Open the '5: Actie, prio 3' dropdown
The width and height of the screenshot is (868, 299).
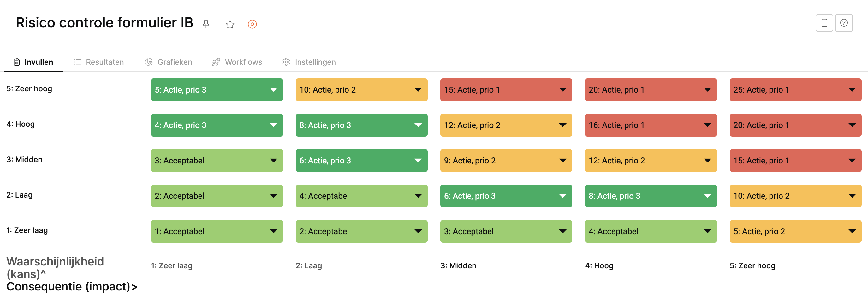[217, 90]
